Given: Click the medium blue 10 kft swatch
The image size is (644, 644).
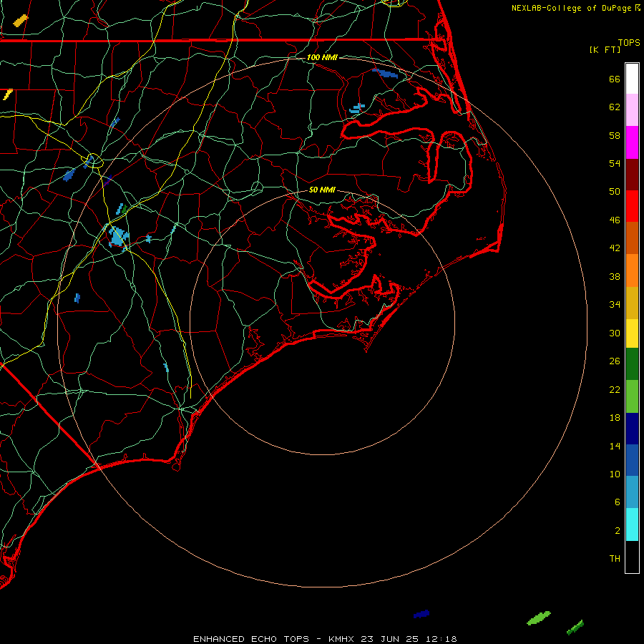Looking at the screenshot, I should (632, 460).
